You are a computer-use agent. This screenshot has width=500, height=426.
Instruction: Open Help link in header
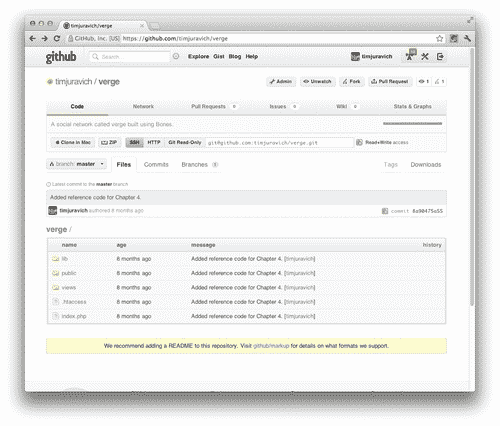pyautogui.click(x=252, y=56)
